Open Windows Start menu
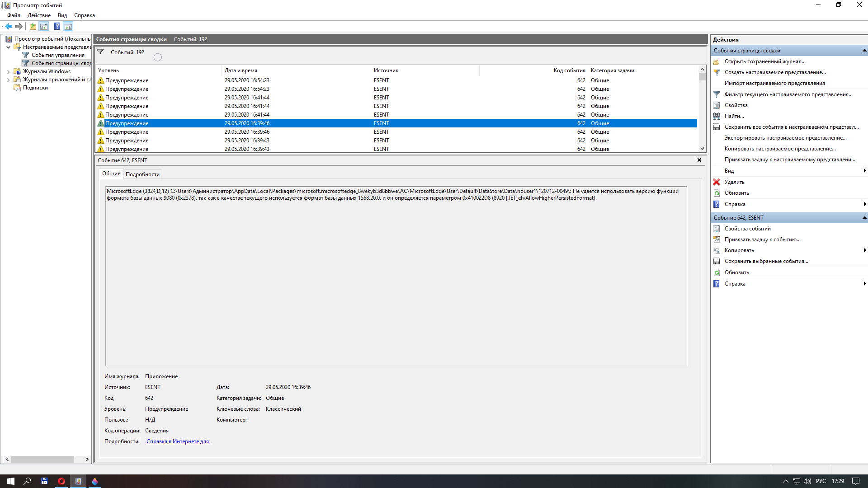The width and height of the screenshot is (868, 488). pos(11,481)
